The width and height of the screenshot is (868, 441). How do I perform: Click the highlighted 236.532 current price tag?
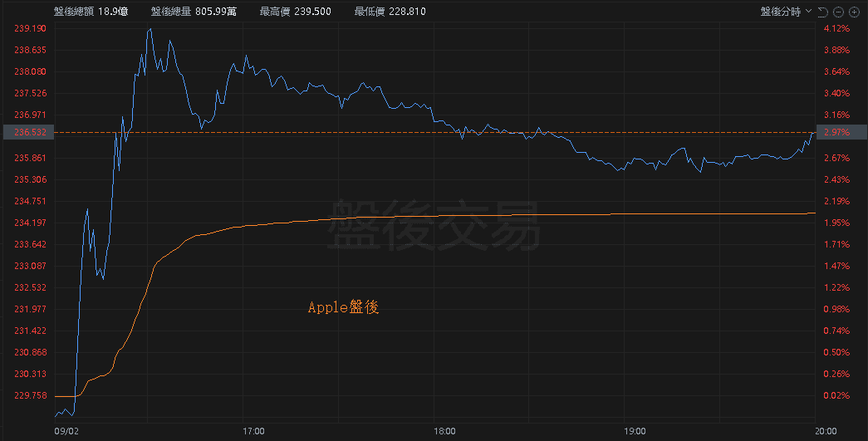point(29,132)
